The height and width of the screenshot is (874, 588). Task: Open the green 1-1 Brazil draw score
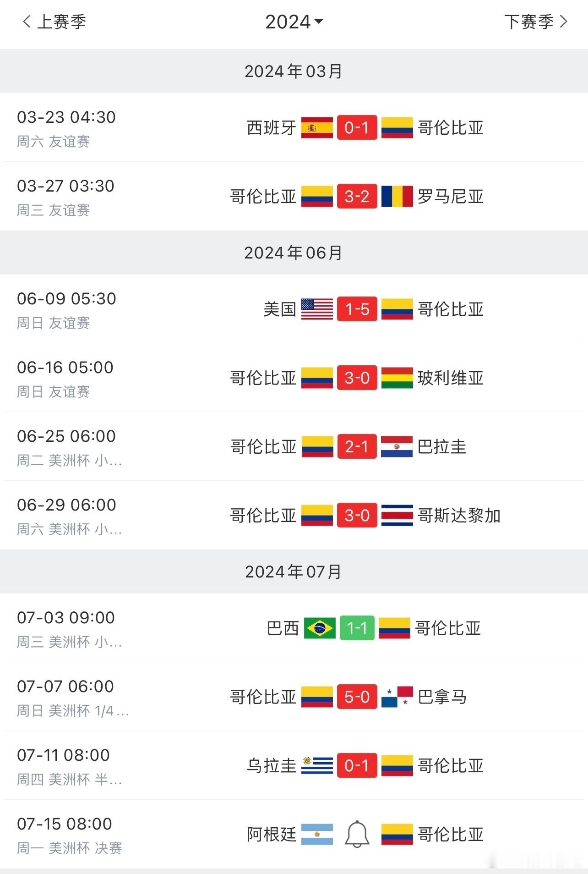pos(357,628)
